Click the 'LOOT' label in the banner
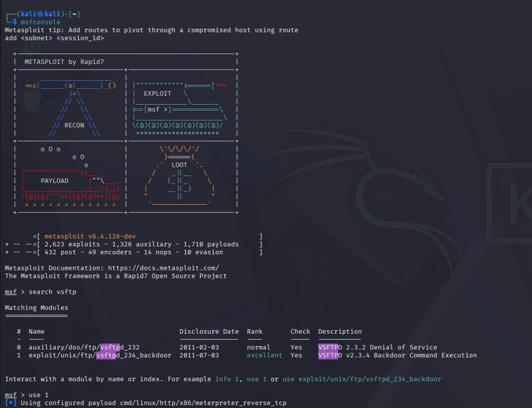The image size is (532, 408). [179, 165]
